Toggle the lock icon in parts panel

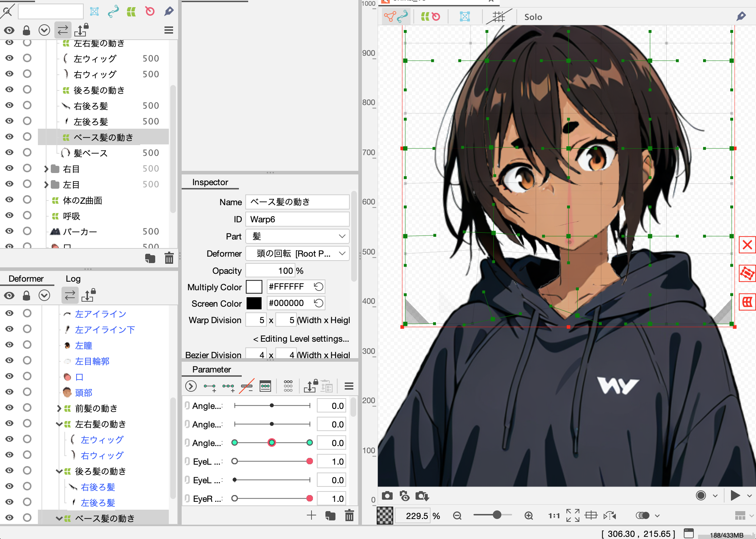coord(27,30)
